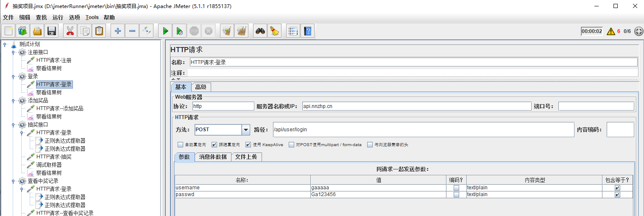644x216 pixels.
Task: Select HTTP请求--查看中奖记录 in the tree
Action: pos(65,213)
